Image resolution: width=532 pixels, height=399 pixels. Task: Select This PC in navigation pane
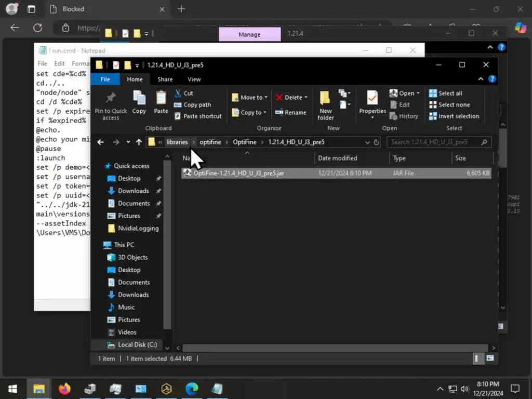119,245
